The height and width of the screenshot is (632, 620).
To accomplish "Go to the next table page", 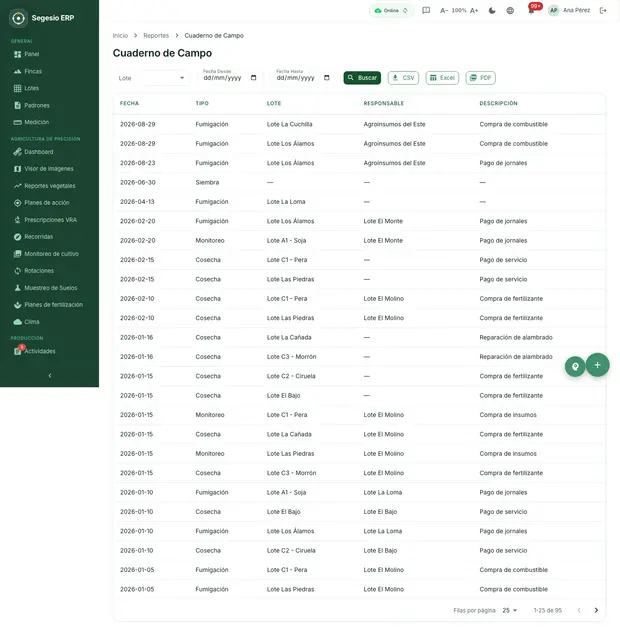I will click(x=596, y=610).
